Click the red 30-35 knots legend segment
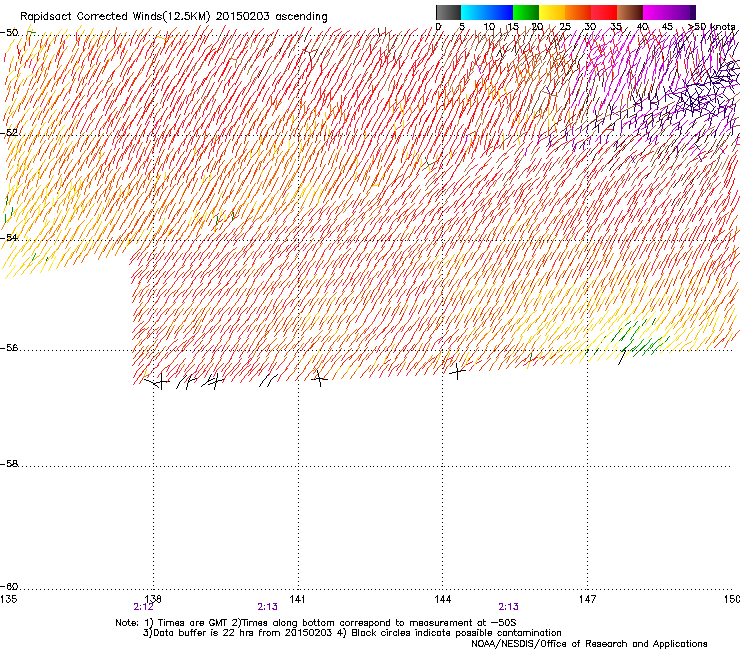Viewport: 740px width, 650px height. click(604, 12)
